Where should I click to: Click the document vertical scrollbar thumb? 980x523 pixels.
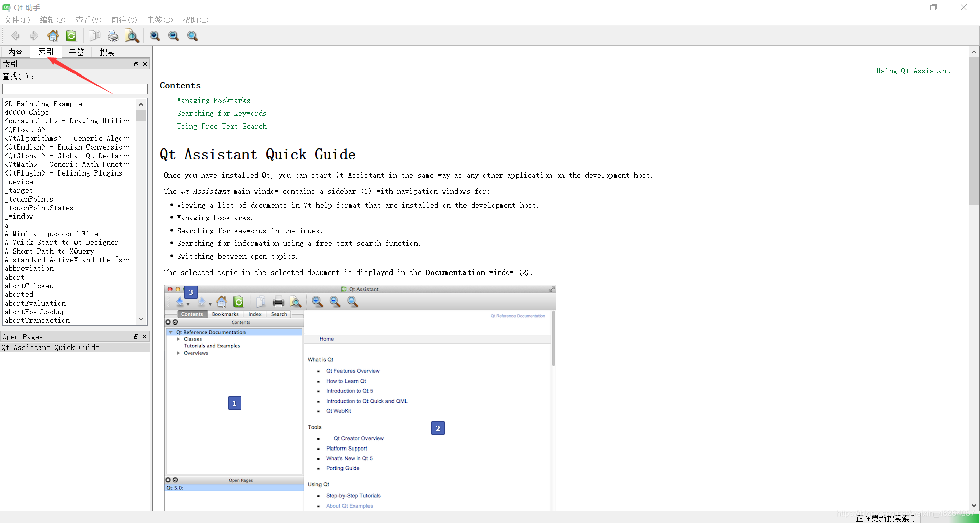point(974,131)
